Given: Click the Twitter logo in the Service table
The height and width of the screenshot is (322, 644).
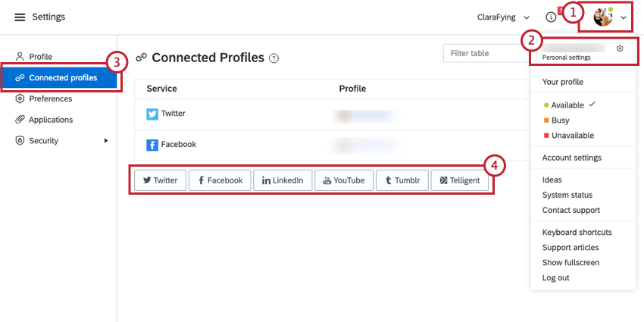Looking at the screenshot, I should pos(152,114).
